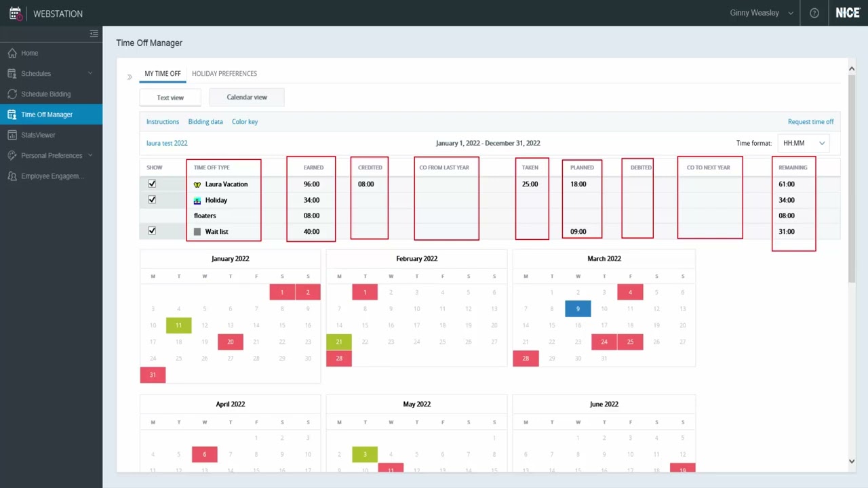Select red January 31 day

tap(153, 375)
